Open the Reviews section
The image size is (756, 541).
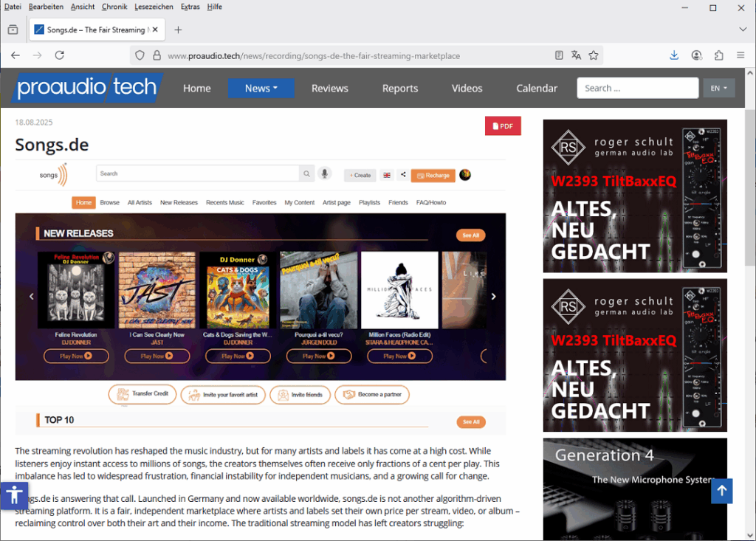point(330,89)
